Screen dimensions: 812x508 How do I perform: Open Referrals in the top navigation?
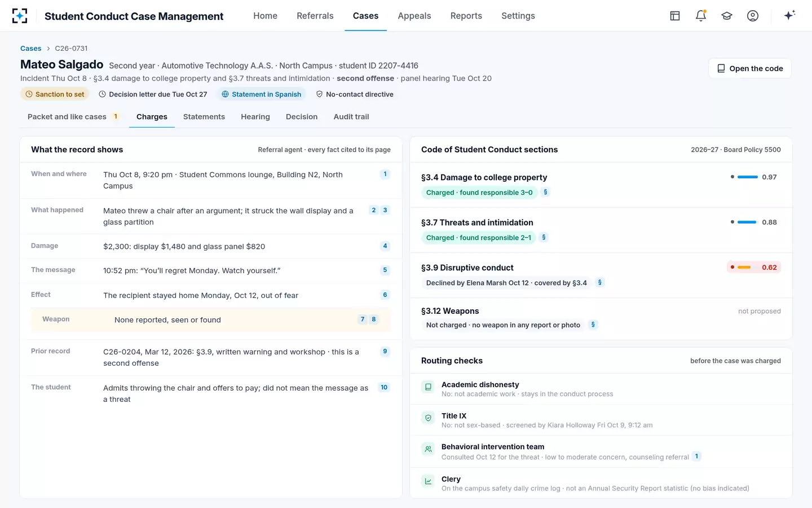tap(315, 16)
